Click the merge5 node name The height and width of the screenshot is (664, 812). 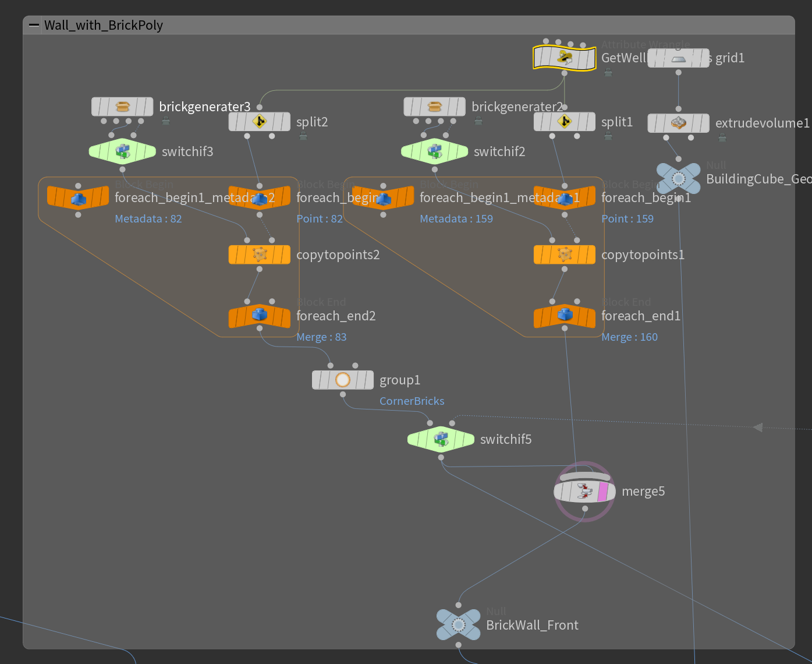tap(643, 492)
